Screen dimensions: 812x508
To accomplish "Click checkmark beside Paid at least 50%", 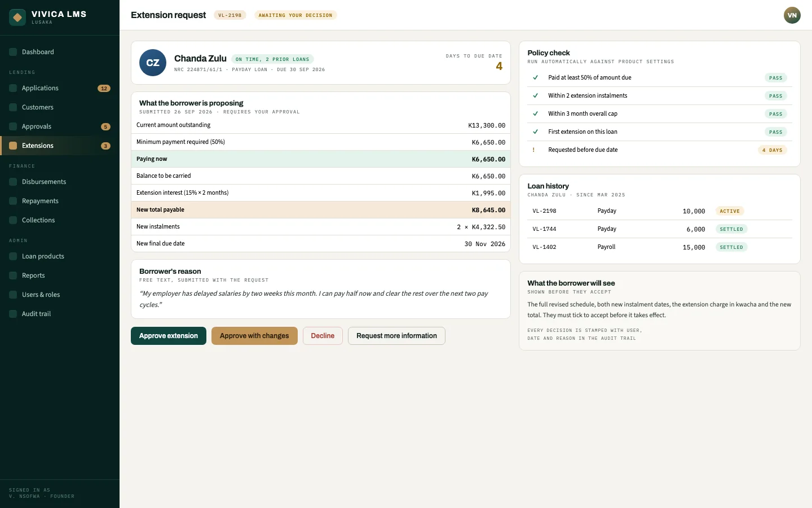I will [535, 78].
